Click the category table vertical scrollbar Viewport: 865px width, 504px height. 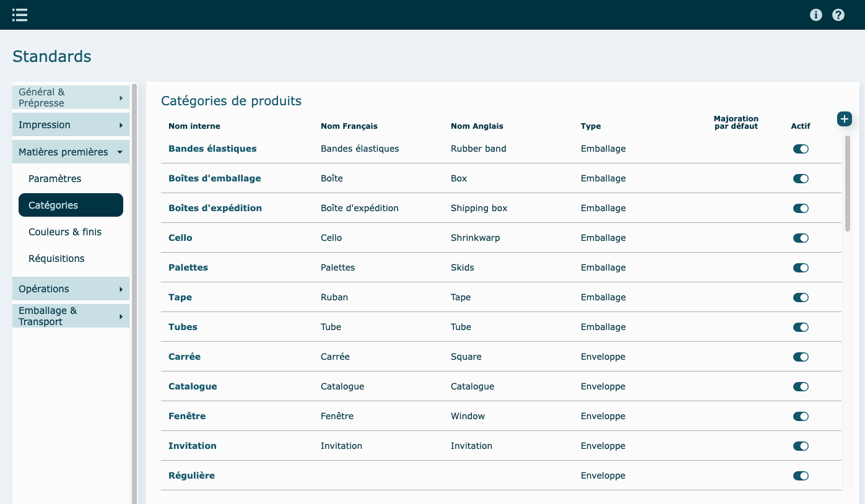point(847,183)
